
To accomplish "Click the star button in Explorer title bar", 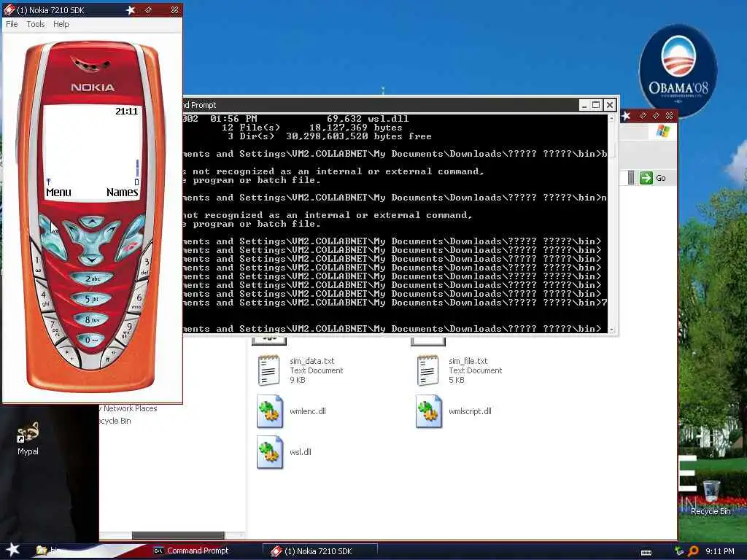I will coord(627,116).
